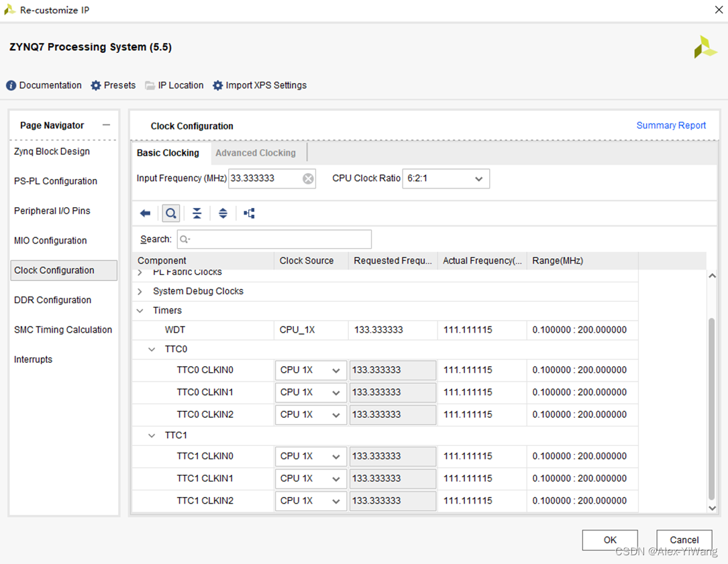The width and height of the screenshot is (728, 564).
Task: Open clock source dropdown for TTC1 CLKIN1
Action: coord(311,479)
